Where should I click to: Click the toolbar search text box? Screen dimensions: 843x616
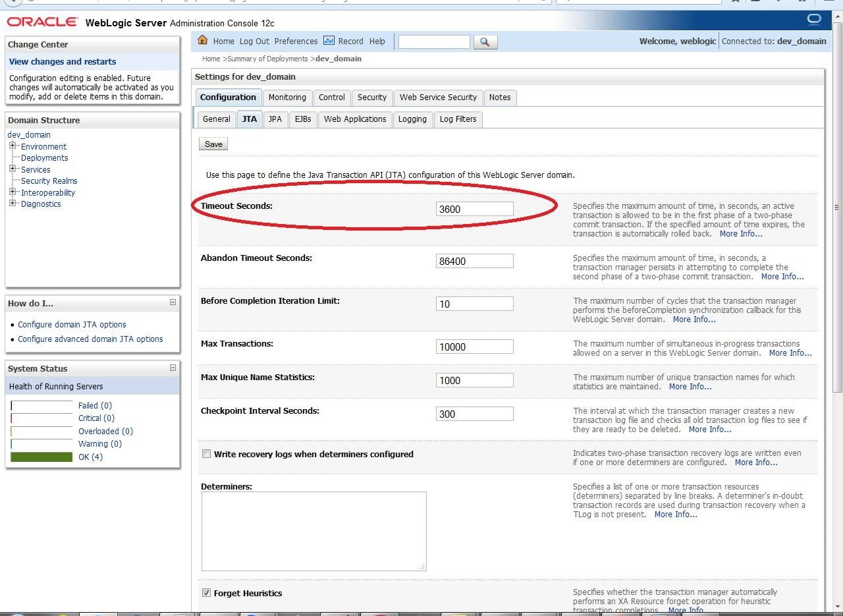pyautogui.click(x=434, y=42)
